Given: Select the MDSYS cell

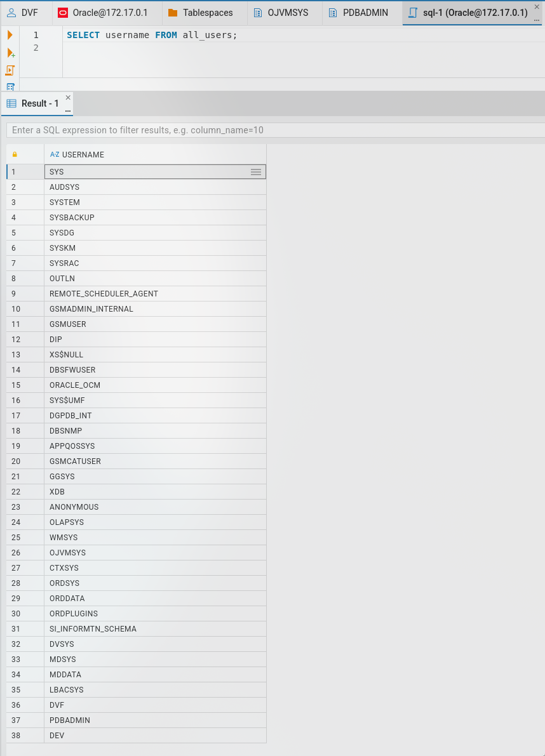Looking at the screenshot, I should click(155, 659).
